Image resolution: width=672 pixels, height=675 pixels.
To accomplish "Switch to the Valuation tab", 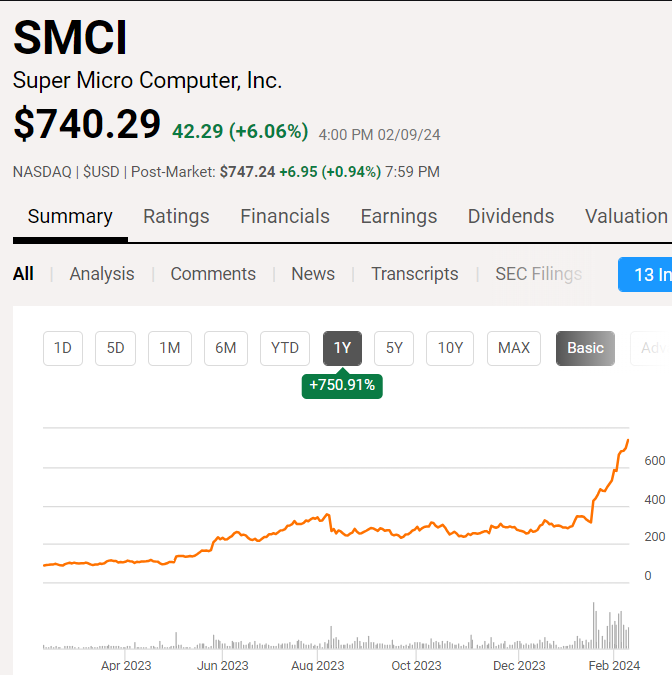I will [626, 217].
